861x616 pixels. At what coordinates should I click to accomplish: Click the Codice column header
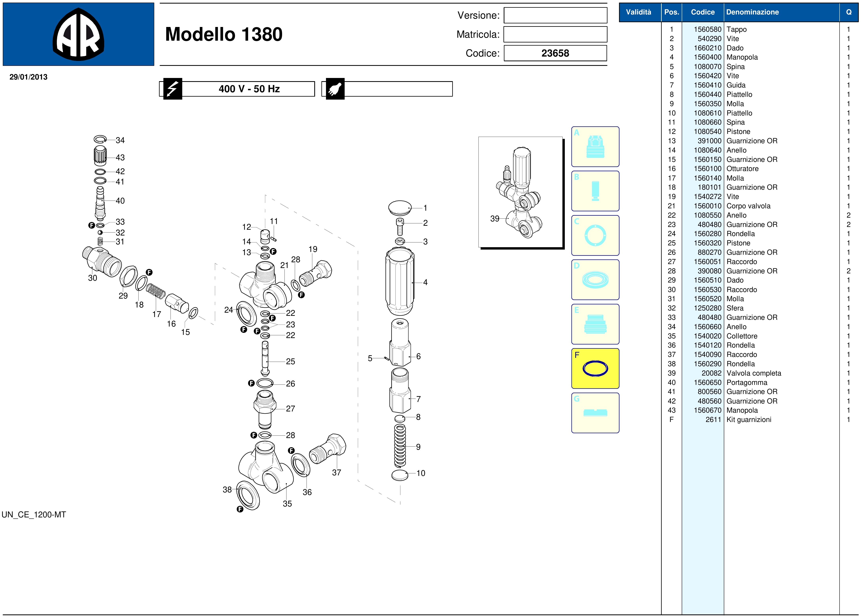(x=702, y=12)
